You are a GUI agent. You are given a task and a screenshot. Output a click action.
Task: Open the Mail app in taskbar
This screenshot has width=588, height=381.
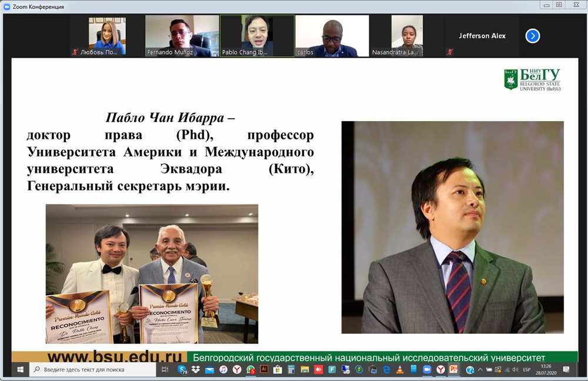(210, 370)
